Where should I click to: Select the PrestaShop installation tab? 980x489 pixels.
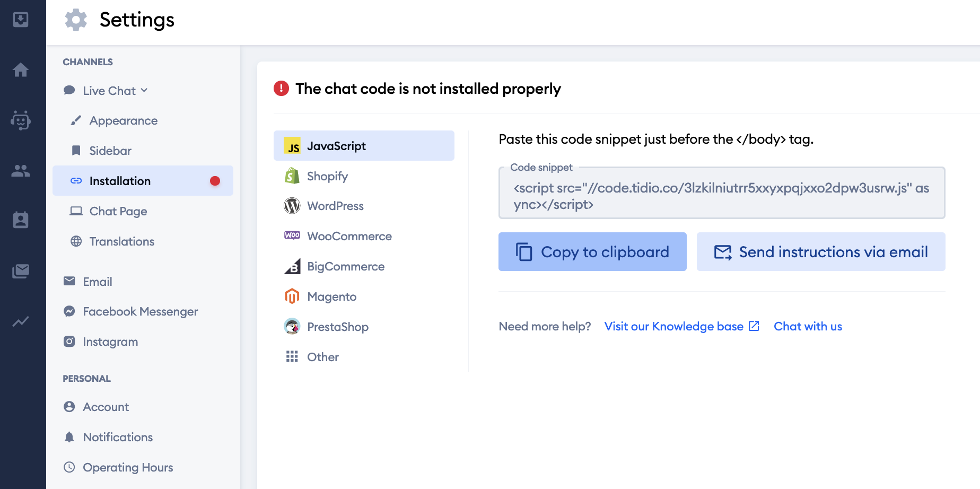point(364,327)
